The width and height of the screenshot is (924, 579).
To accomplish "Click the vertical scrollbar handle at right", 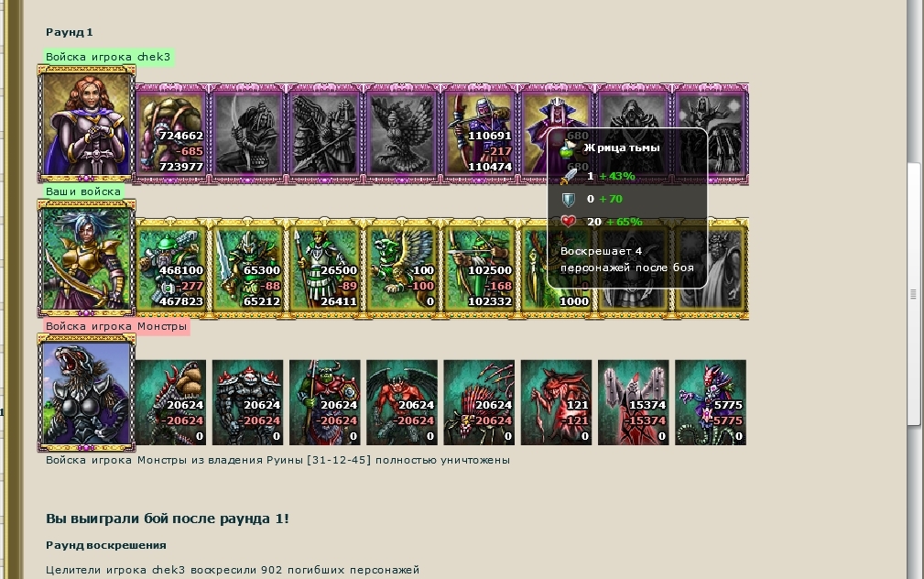I will (913, 294).
